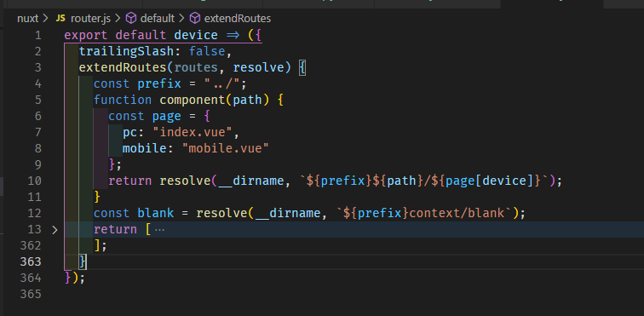Viewport: 644px width, 316px height.
Task: Click the false value on line 2
Action: [207, 51]
